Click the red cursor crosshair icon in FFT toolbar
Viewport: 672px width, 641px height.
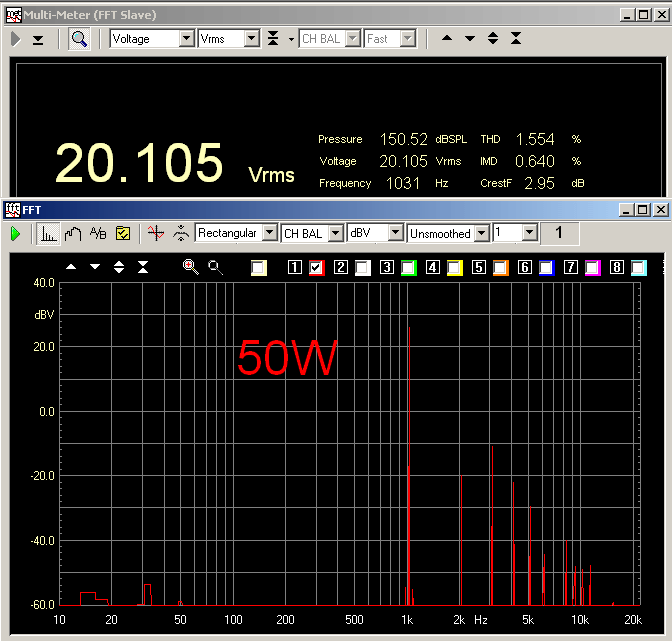155,233
